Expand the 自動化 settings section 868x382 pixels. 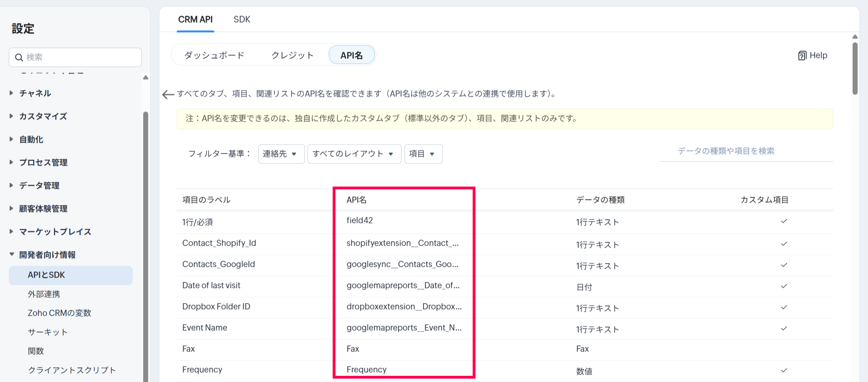coord(31,139)
